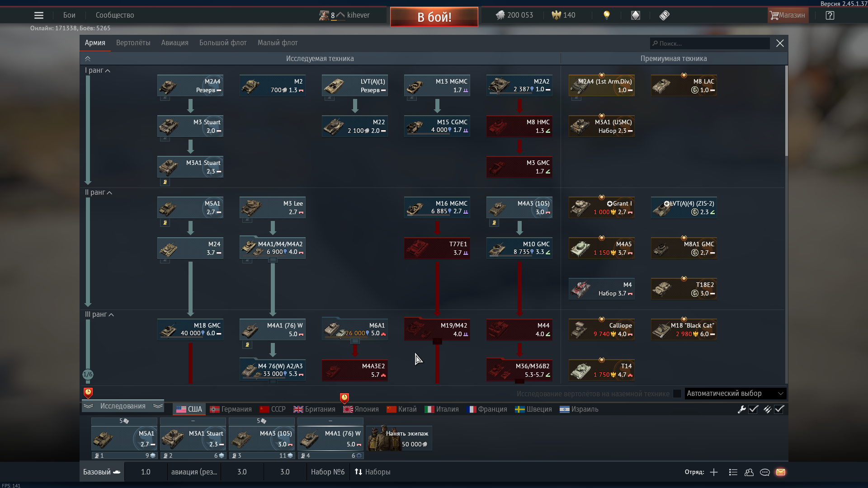Click the search field Поиск
Viewport: 868px width, 488px height.
pos(710,43)
